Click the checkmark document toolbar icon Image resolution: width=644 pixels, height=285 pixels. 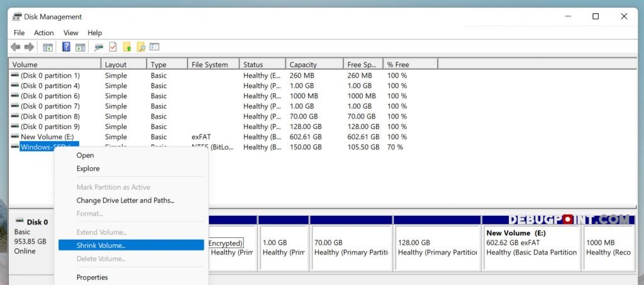113,47
